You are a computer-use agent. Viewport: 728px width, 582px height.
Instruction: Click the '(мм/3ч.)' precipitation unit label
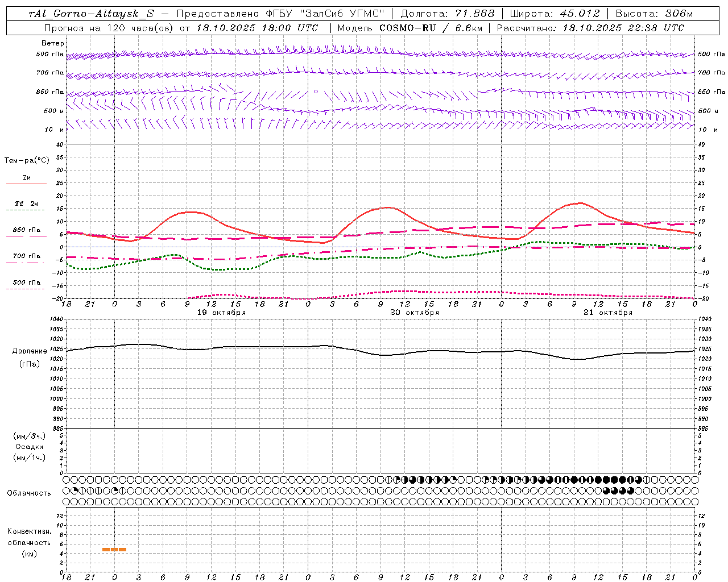pos(30,436)
